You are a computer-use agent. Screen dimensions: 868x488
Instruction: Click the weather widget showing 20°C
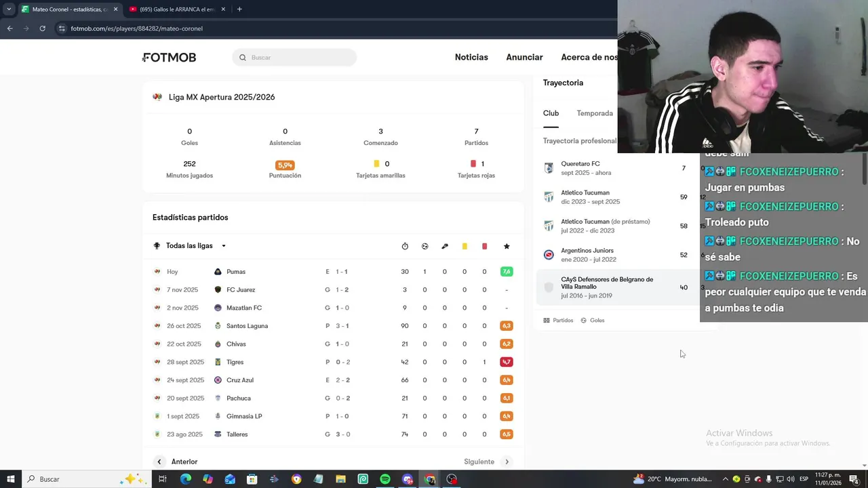click(x=672, y=479)
